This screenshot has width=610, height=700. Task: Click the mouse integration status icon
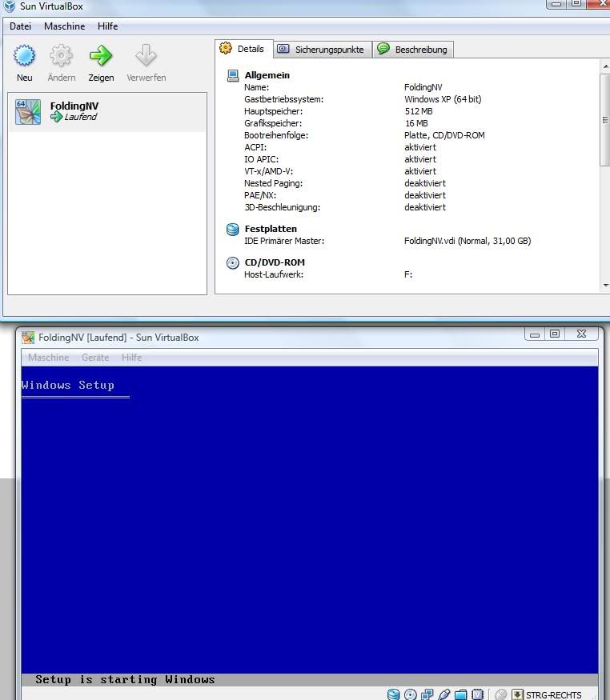point(501,694)
